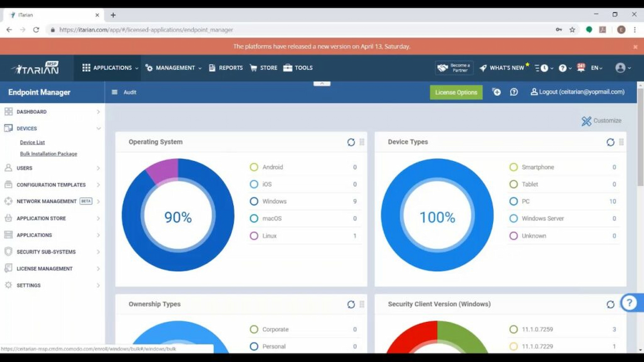Refresh the Operating System chart

(351, 142)
